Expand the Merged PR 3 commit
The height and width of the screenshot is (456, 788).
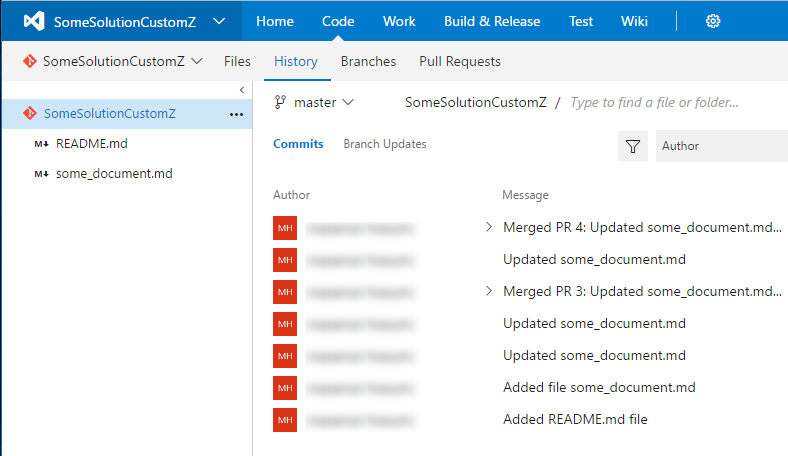[488, 291]
